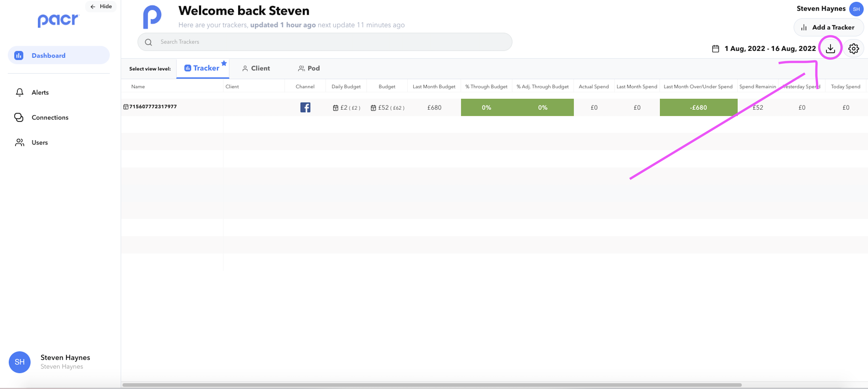Image resolution: width=868 pixels, height=389 pixels.
Task: Click daily budget calendar icon £2
Action: click(x=335, y=108)
